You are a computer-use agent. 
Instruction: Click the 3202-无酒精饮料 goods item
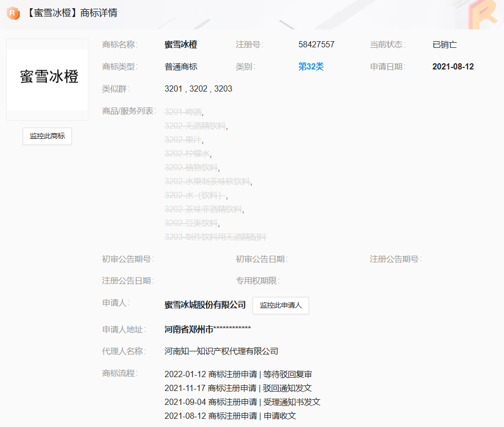tap(195, 126)
